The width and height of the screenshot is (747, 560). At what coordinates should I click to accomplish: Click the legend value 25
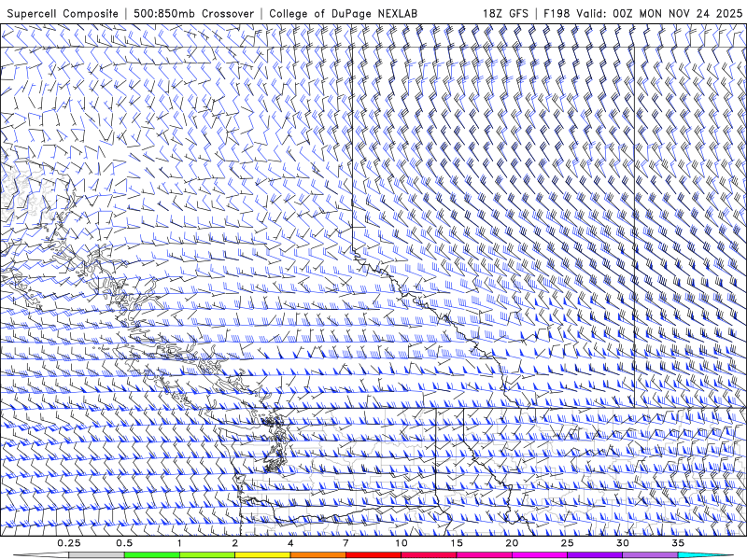(x=568, y=543)
